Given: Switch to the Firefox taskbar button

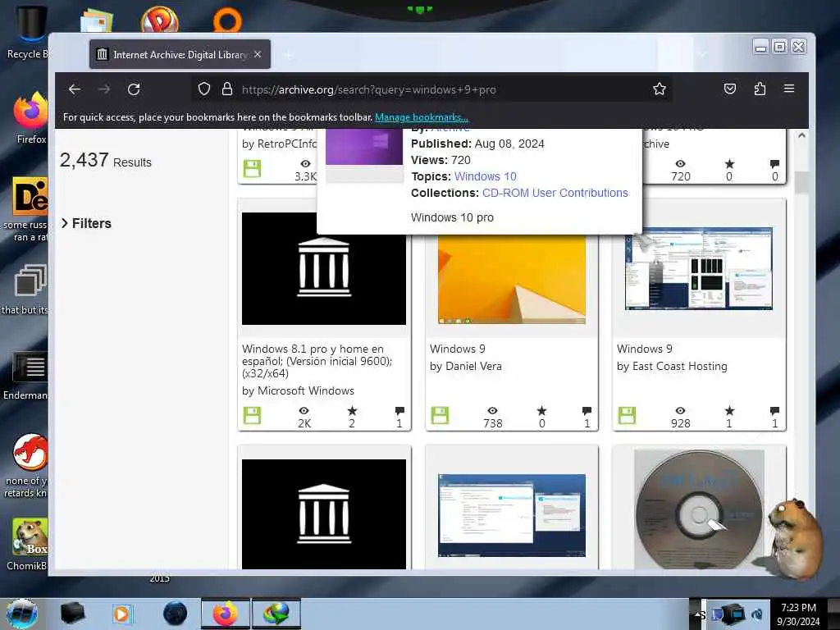Looking at the screenshot, I should [226, 614].
